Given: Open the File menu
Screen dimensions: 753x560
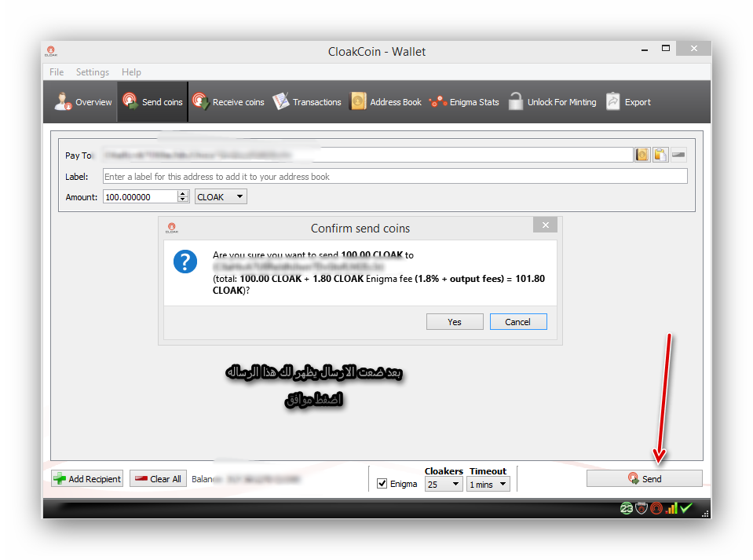Looking at the screenshot, I should (57, 72).
